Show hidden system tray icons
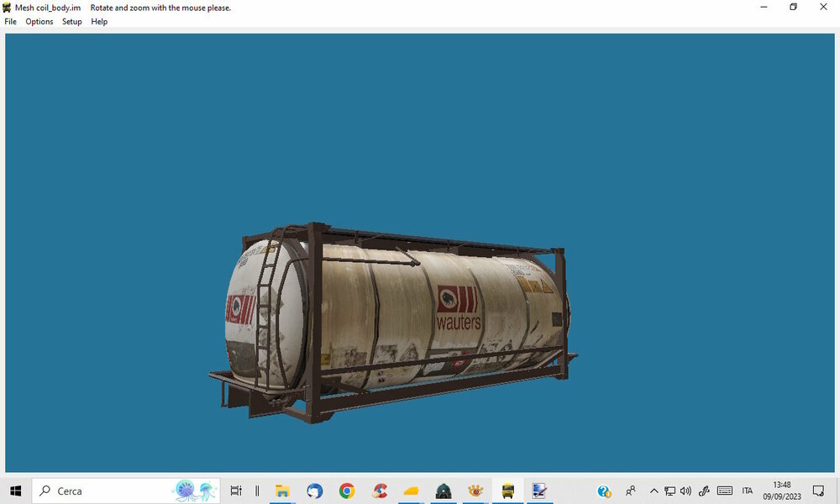Screen dimensions: 840x504 pyautogui.click(x=654, y=491)
